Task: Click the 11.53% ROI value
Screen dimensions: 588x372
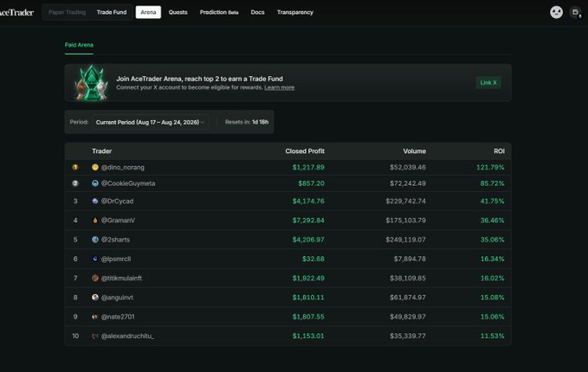Action: [493, 336]
